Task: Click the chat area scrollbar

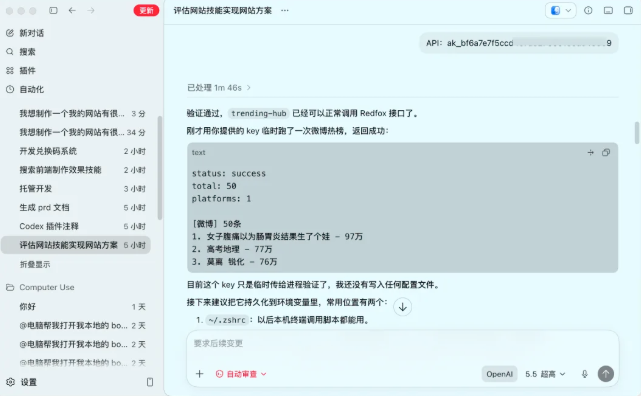Action: (x=637, y=132)
